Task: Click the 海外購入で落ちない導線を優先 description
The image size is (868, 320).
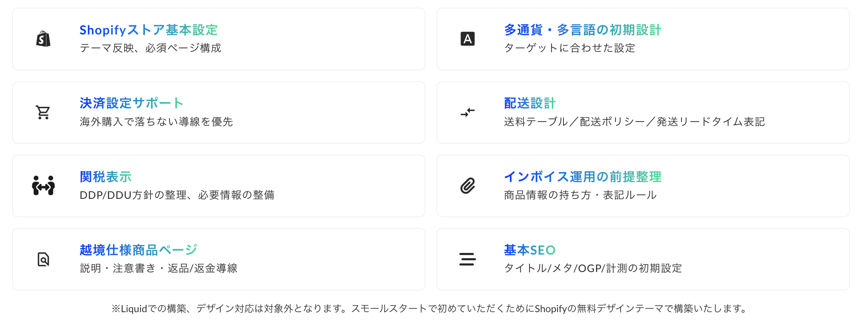Action: coord(156,122)
